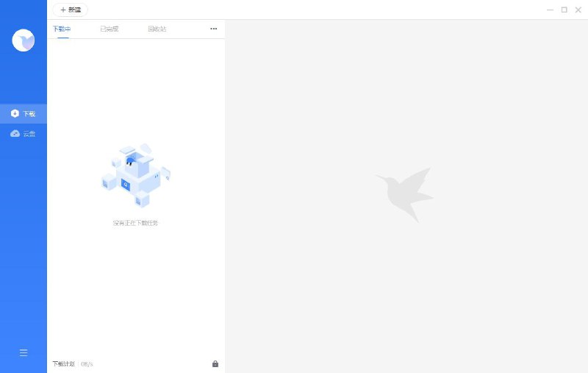Select the 下载 label in the sidebar
The width and height of the screenshot is (588, 373).
(x=29, y=114)
